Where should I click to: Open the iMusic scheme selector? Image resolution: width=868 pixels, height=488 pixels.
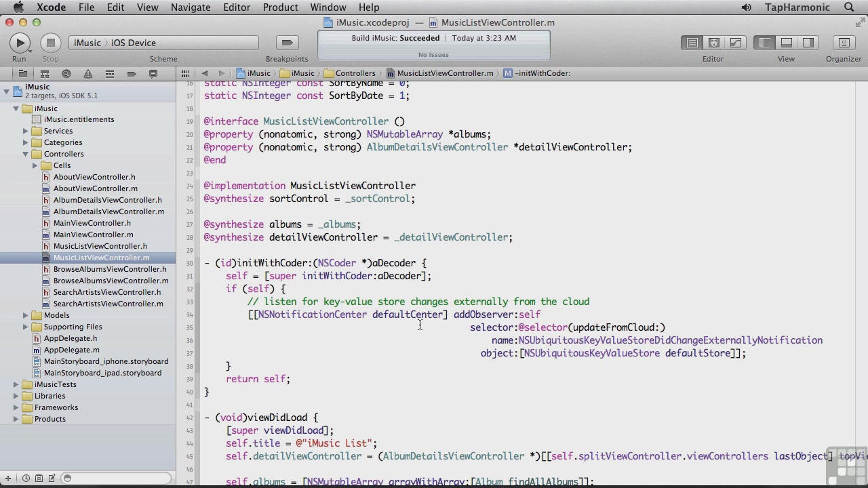pyautogui.click(x=87, y=43)
